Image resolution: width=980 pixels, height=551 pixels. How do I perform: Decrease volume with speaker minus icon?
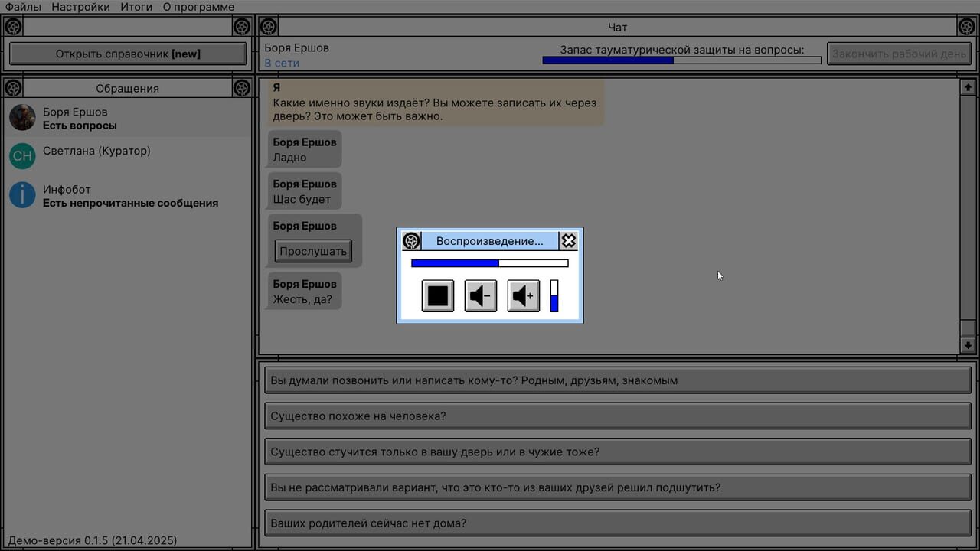coord(481,296)
